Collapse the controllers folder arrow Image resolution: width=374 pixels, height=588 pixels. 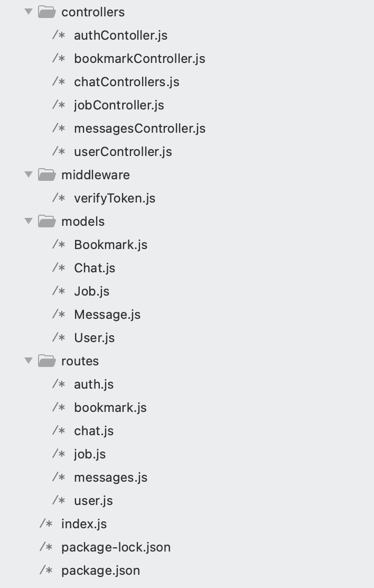(x=29, y=12)
